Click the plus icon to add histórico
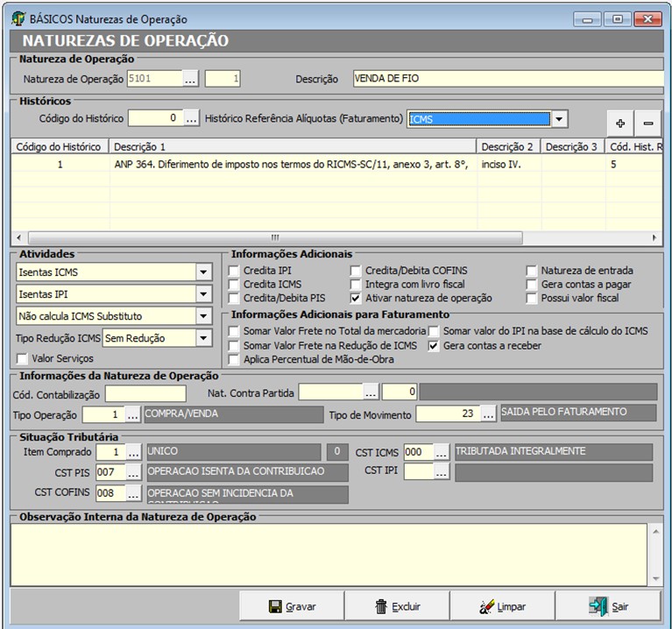 pos(620,124)
